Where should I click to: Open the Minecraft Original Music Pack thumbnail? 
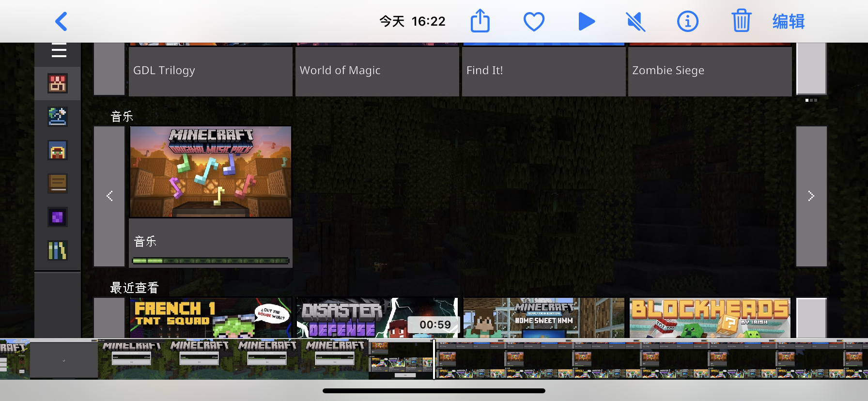pyautogui.click(x=211, y=172)
